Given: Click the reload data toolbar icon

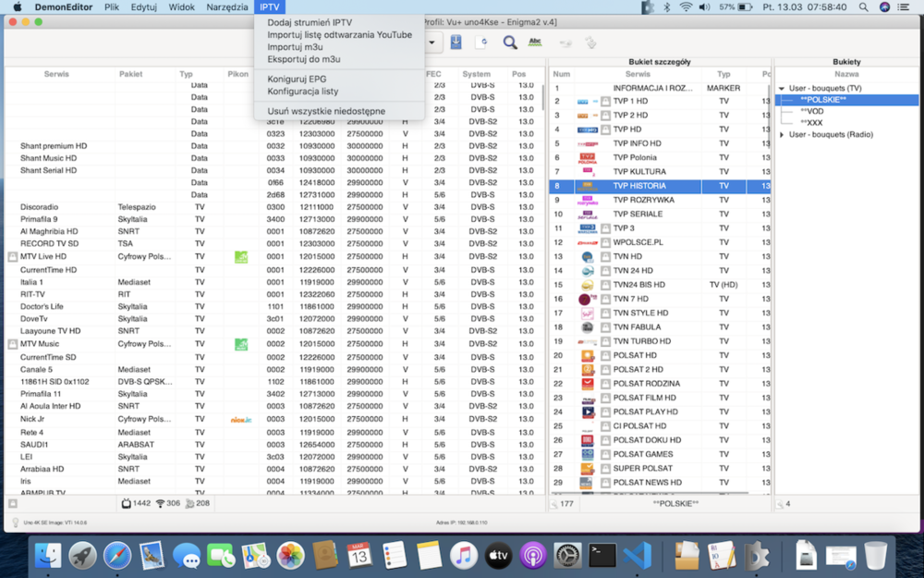Looking at the screenshot, I should pyautogui.click(x=481, y=42).
